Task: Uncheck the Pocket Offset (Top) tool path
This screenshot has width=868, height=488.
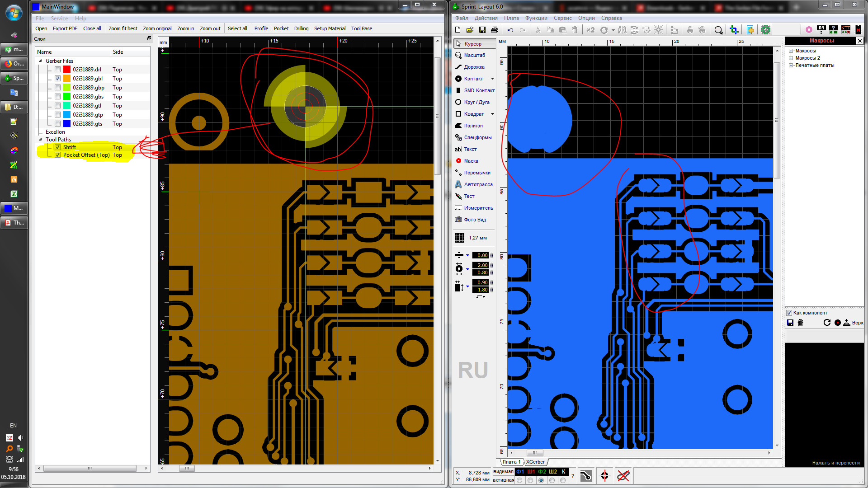Action: (x=58, y=155)
